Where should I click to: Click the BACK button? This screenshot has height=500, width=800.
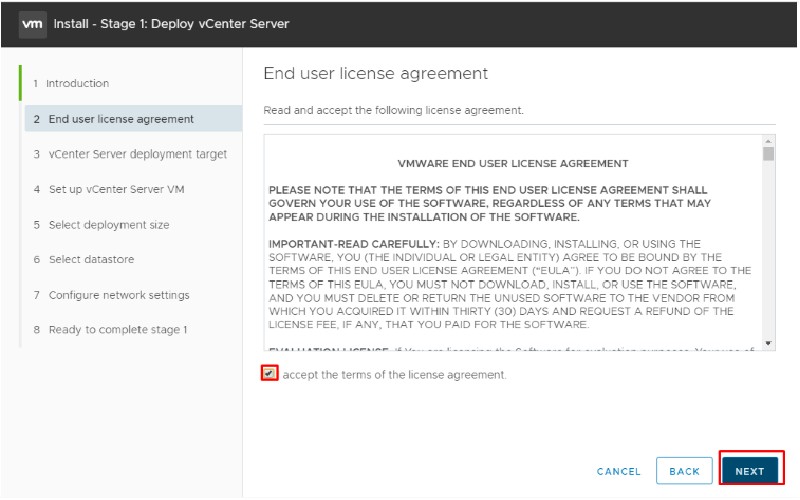[684, 471]
